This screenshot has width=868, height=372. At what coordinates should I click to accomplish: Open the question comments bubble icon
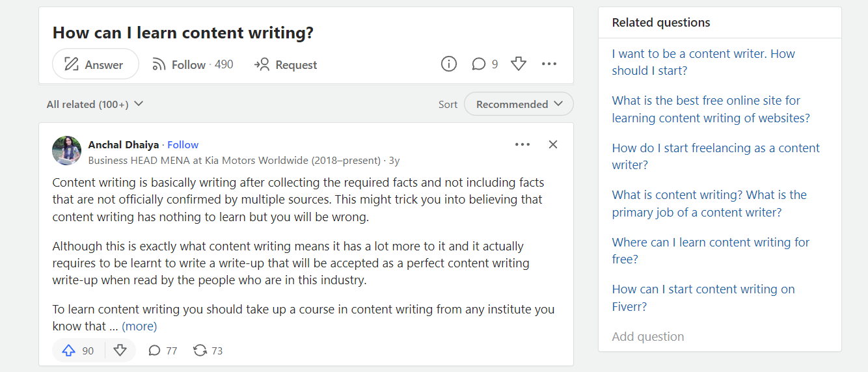click(479, 64)
